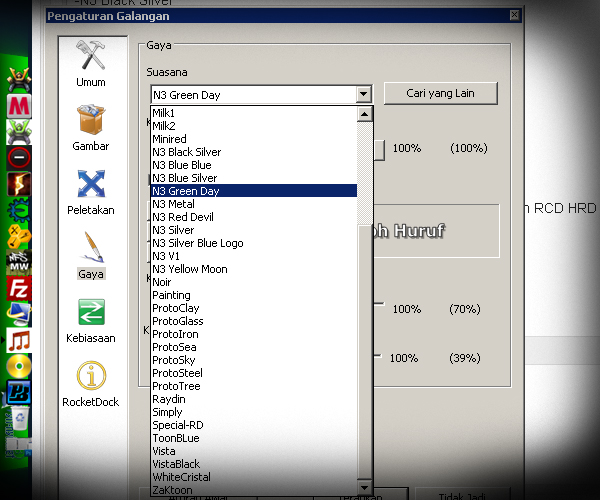This screenshot has width=600, height=500.
Task: Open the lightning bolt dock icon
Action: click(19, 184)
